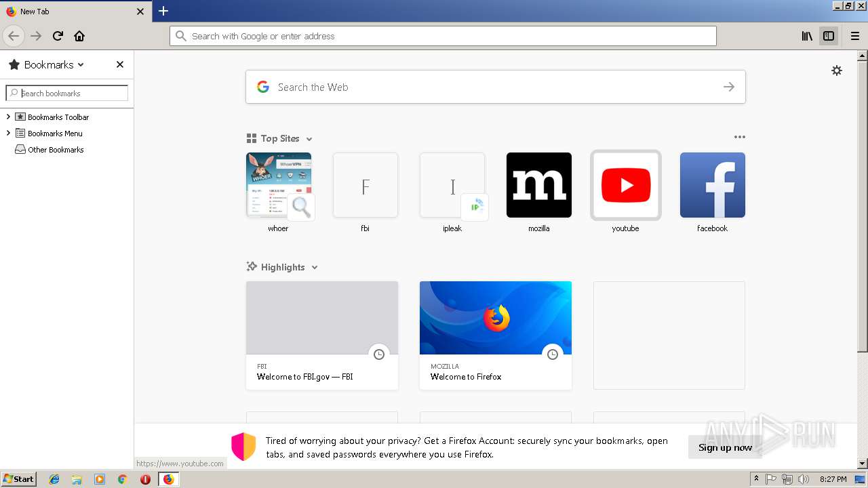Click the Search the Web box
Screen dimensions: 868x488
[496, 87]
